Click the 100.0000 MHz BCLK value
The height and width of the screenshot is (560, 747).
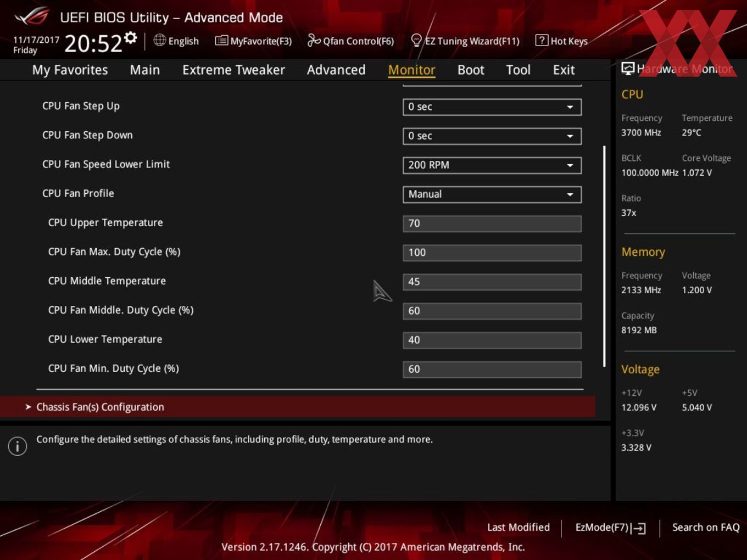coord(650,172)
